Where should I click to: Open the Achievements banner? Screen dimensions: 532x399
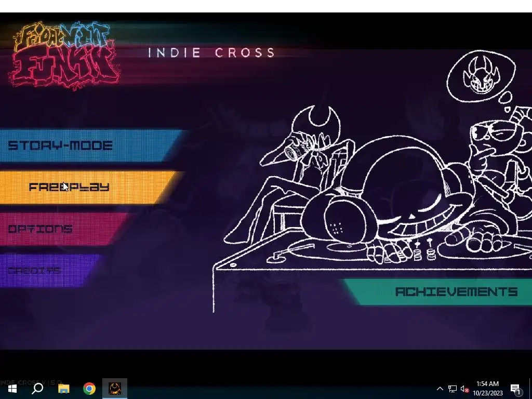(437, 292)
